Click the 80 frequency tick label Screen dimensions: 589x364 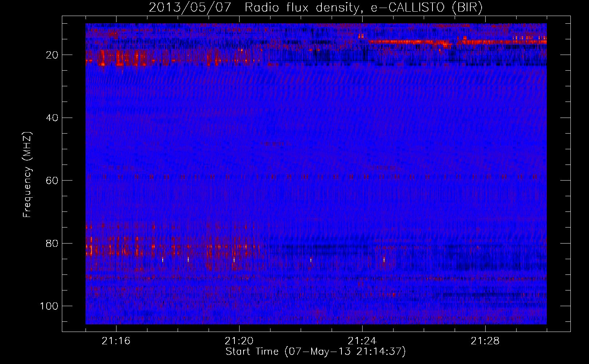pos(52,243)
